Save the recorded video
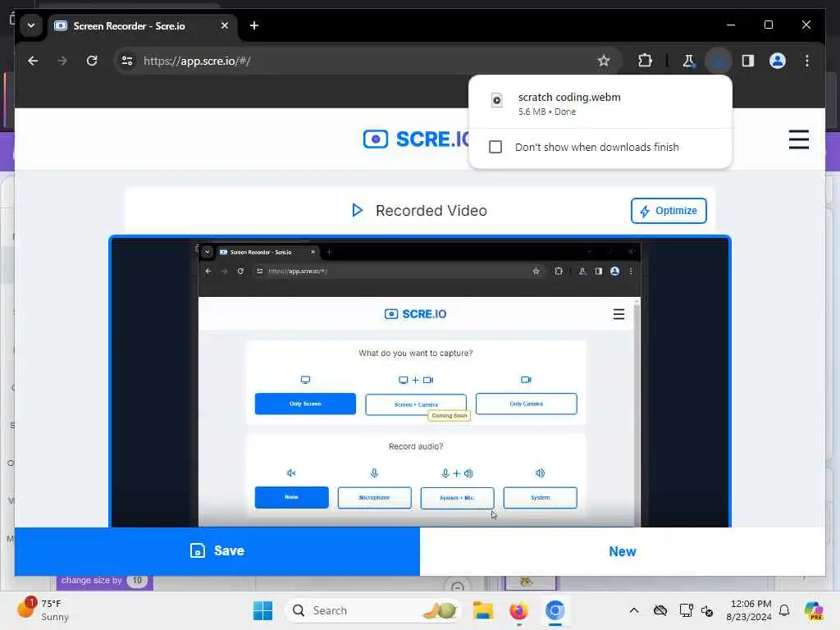This screenshot has width=840, height=630. point(217,551)
